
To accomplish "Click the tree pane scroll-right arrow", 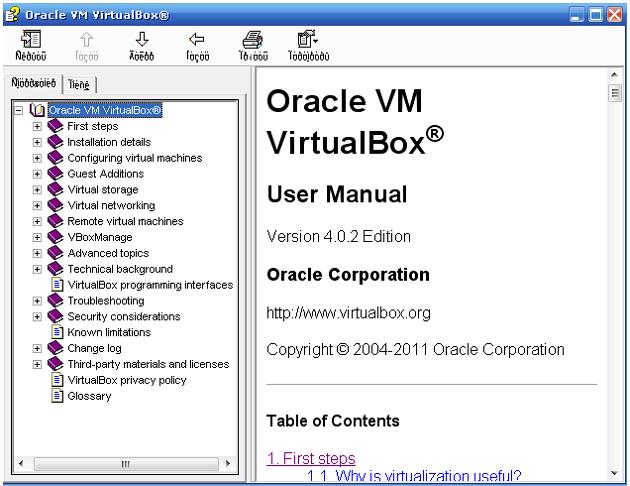I will pos(228,464).
